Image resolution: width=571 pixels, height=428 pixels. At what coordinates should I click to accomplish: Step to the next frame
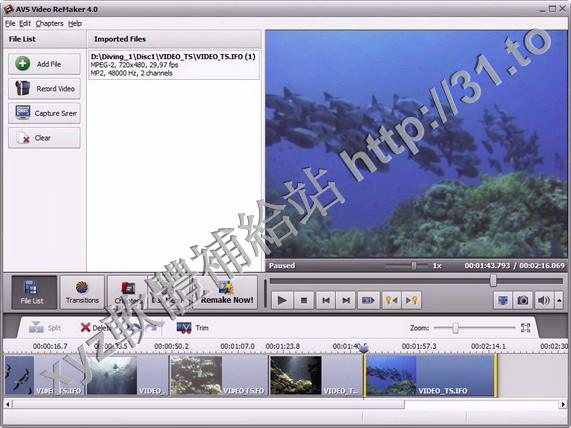coord(346,300)
